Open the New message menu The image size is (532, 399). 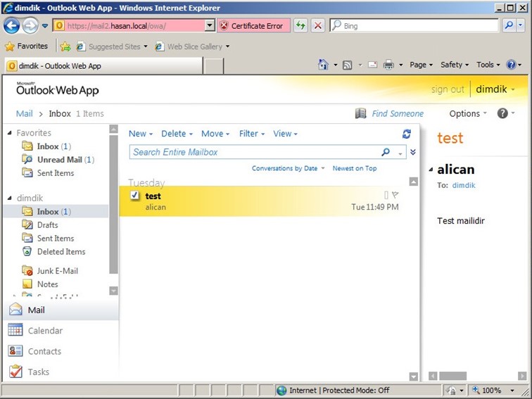tap(141, 134)
